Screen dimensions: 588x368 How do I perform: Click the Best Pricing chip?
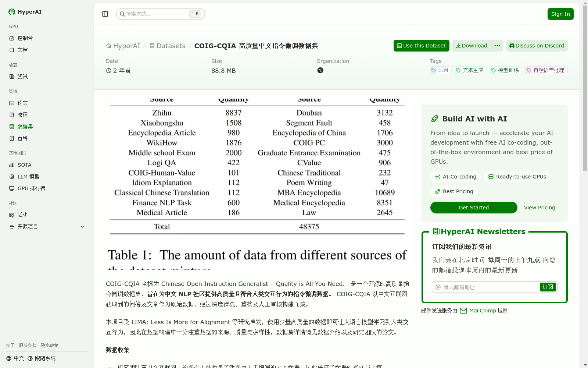454,191
